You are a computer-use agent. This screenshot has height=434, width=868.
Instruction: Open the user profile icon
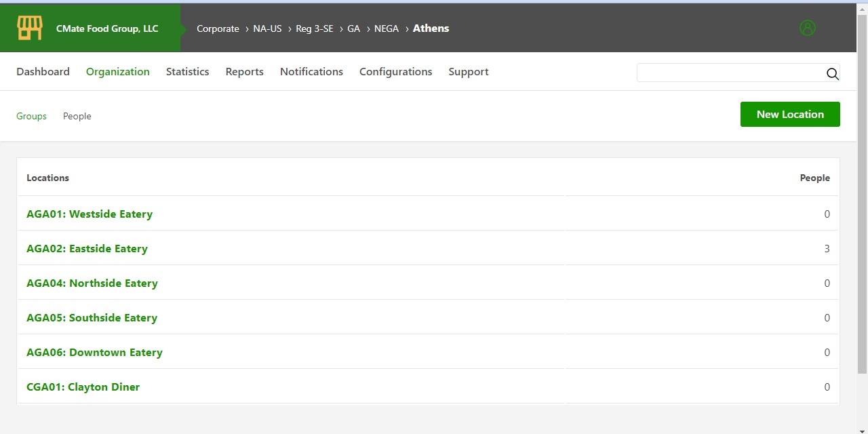807,28
